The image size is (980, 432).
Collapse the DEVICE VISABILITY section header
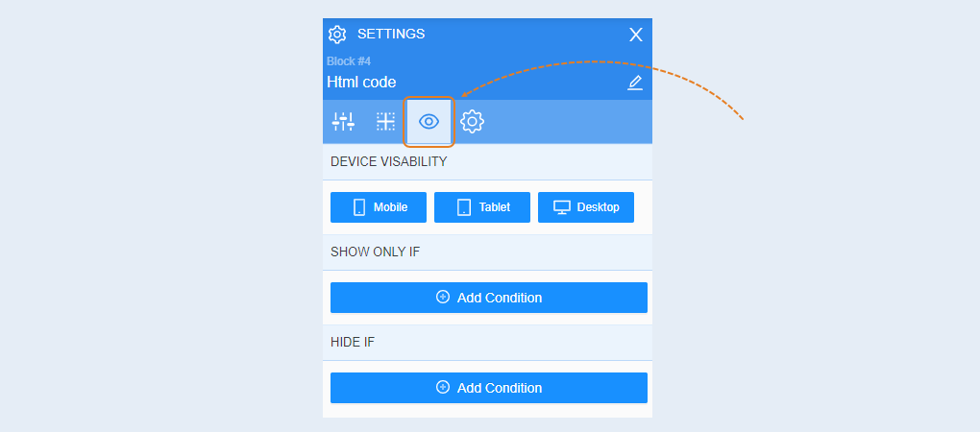pos(487,161)
